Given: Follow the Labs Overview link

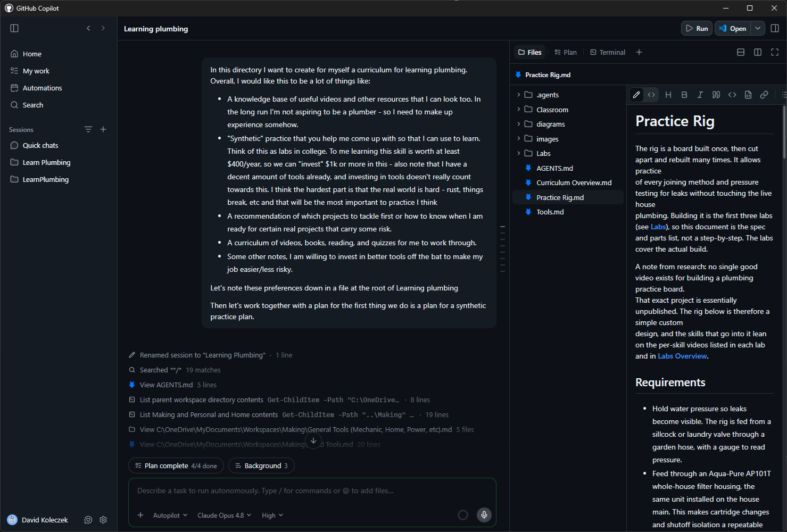Looking at the screenshot, I should pyautogui.click(x=682, y=356).
